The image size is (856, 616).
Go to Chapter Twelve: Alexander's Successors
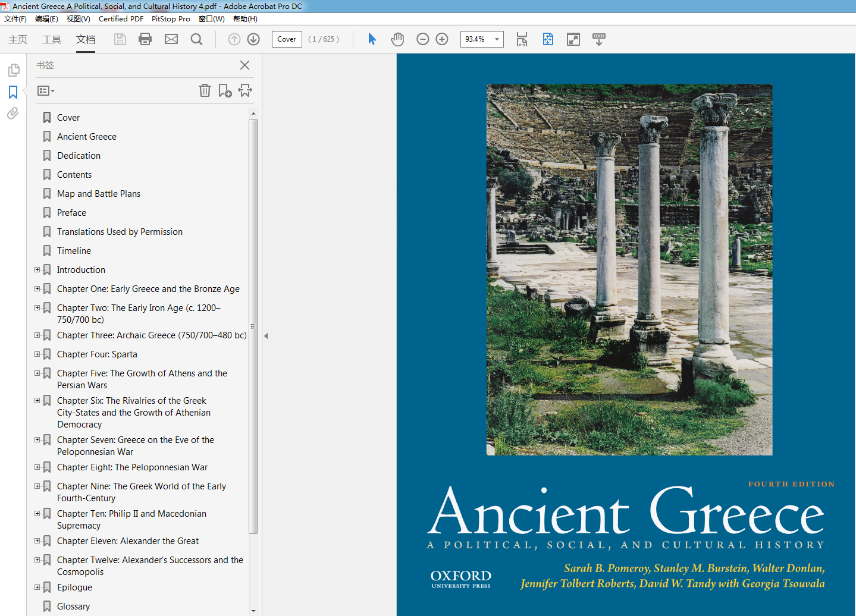[x=150, y=566]
